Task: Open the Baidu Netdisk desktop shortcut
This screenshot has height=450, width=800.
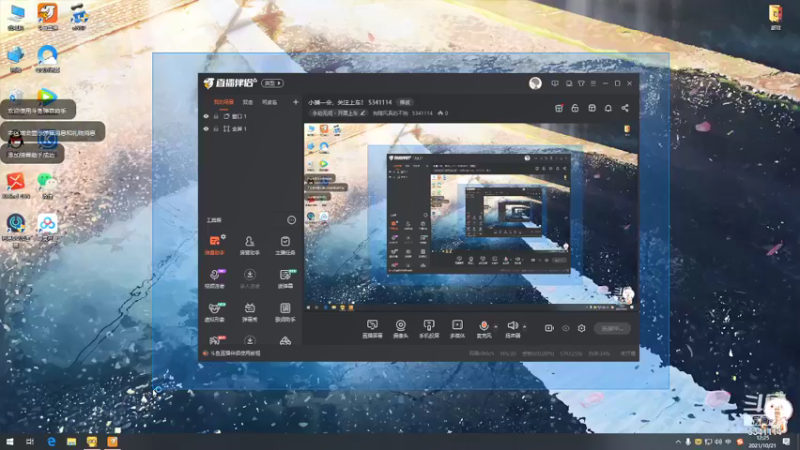Action: pyautogui.click(x=47, y=227)
